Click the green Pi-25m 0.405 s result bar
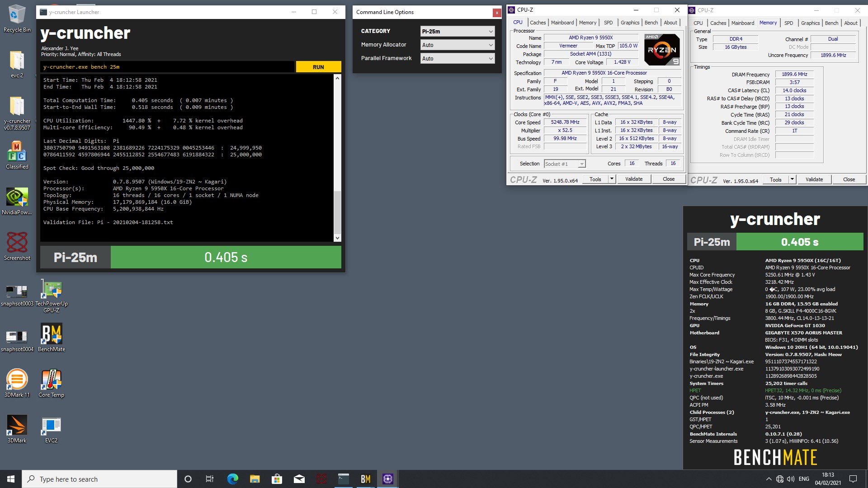 click(x=226, y=257)
